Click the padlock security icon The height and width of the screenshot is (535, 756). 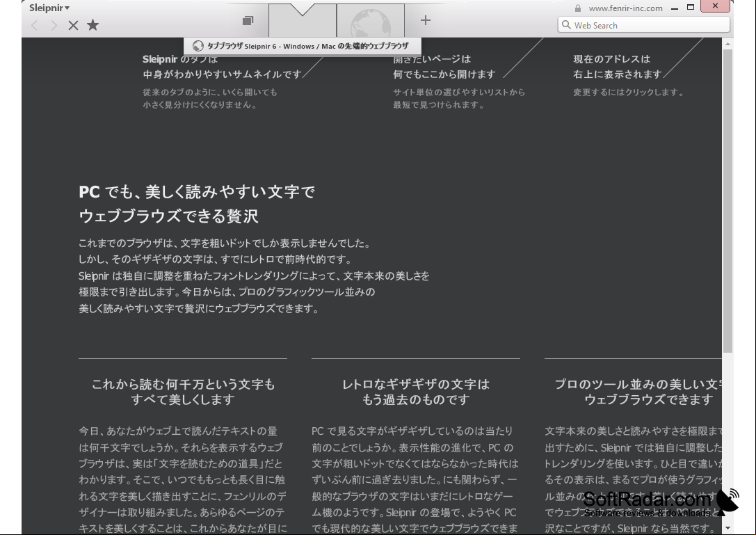coord(578,8)
